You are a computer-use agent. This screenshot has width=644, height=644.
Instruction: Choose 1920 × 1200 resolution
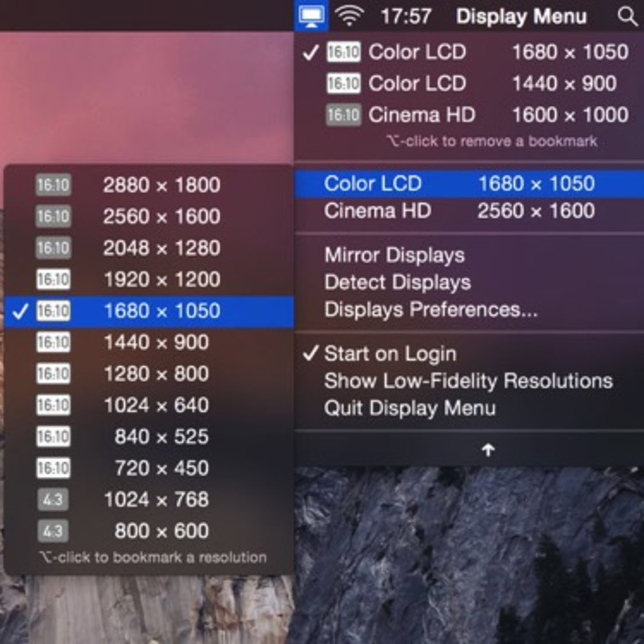pos(162,279)
